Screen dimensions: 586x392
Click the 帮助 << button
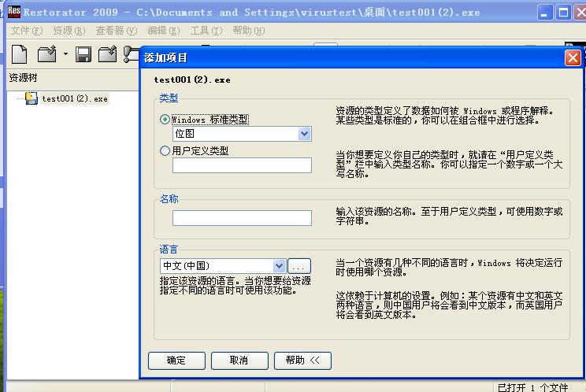tap(302, 361)
